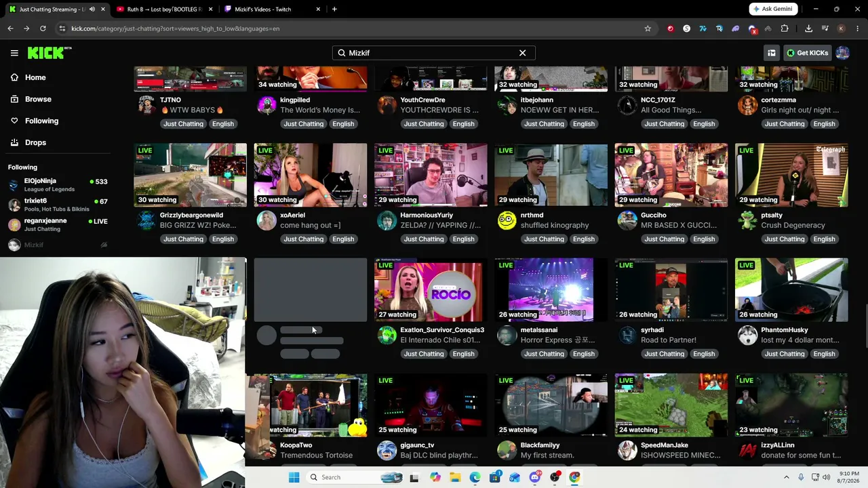Switch to the Ruth B Lost Boy tab
This screenshot has width=868, height=488.
coord(165,9)
